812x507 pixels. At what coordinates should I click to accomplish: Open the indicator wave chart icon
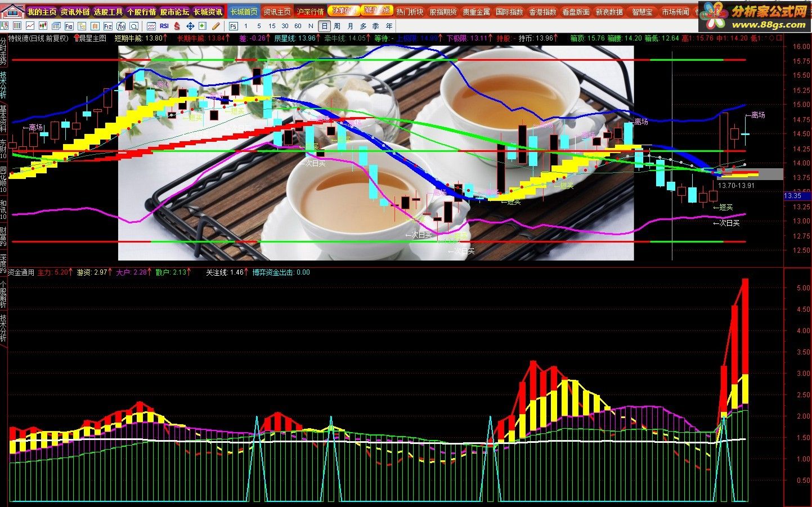[x=151, y=26]
